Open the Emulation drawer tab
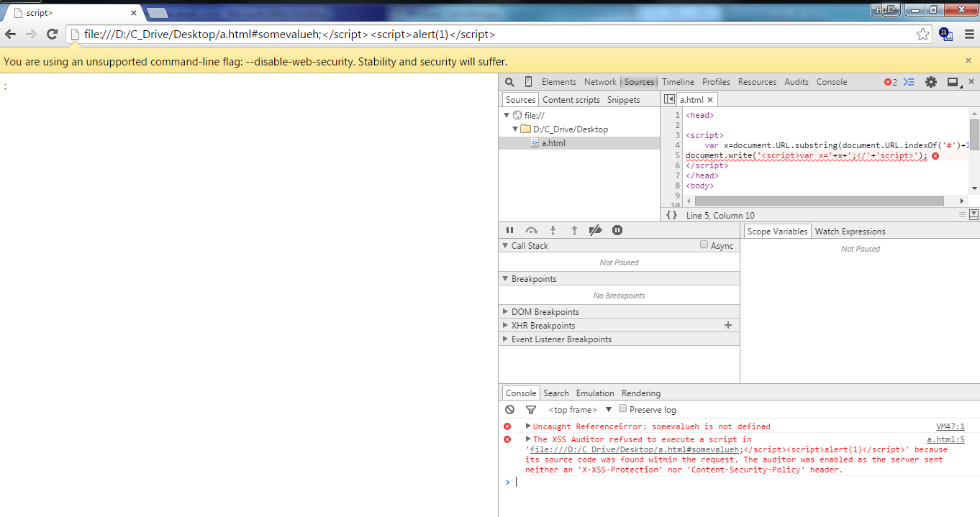 point(595,393)
